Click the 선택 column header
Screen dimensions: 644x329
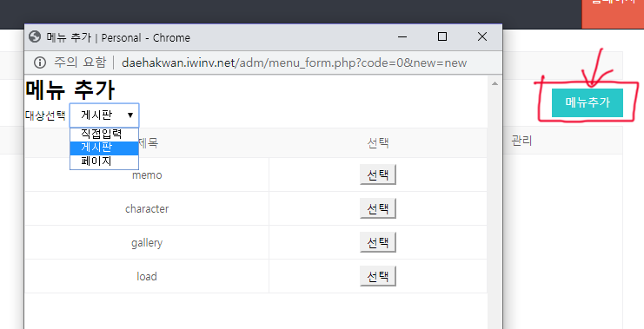point(378,142)
